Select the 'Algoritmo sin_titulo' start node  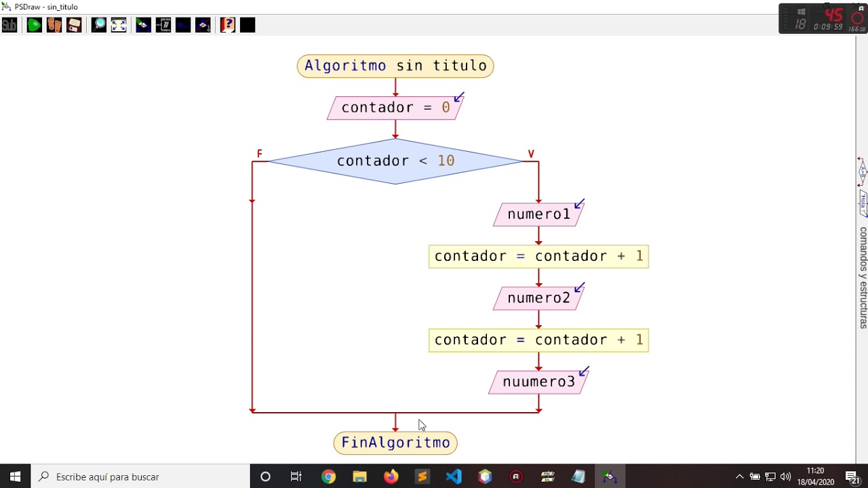395,66
